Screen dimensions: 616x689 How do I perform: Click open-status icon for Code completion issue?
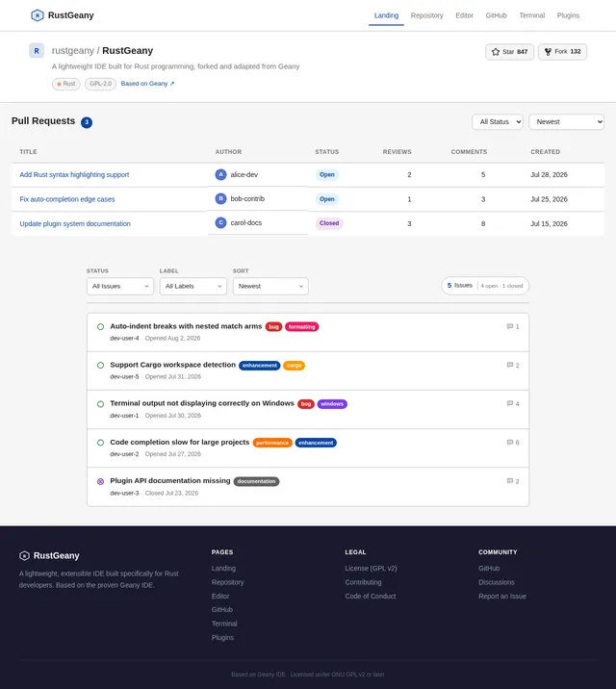click(x=101, y=443)
